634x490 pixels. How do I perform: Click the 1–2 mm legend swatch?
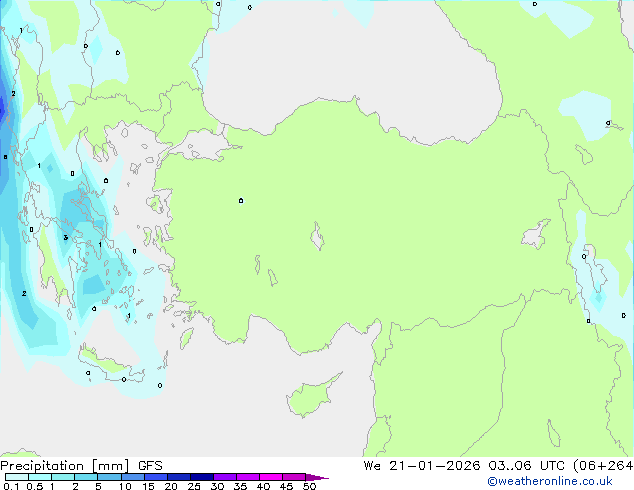(x=63, y=477)
